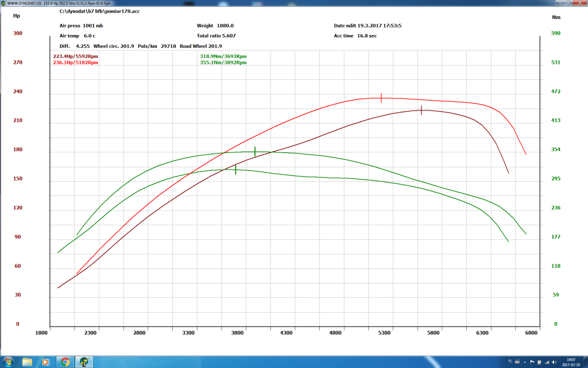Click the green torque peak marker 355.1Nm

pos(255,151)
